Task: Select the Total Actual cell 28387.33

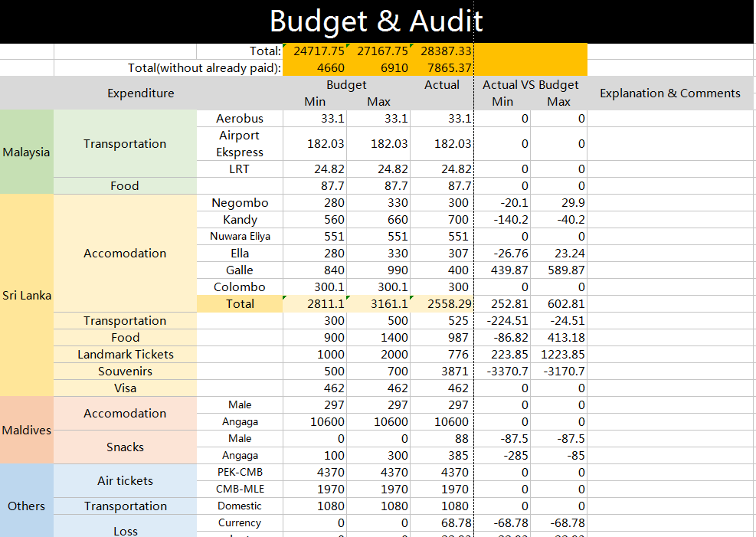Action: coord(442,51)
